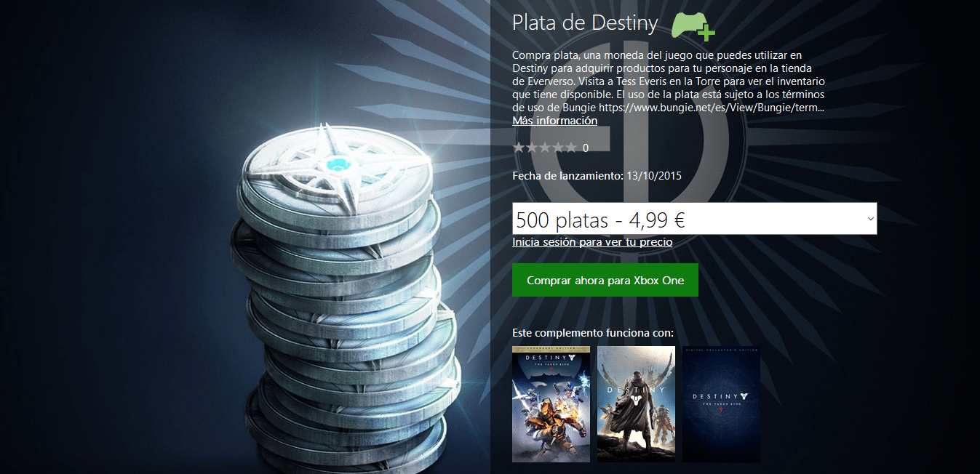The width and height of the screenshot is (980, 474).
Task: Open the Más información link
Action: pos(555,121)
